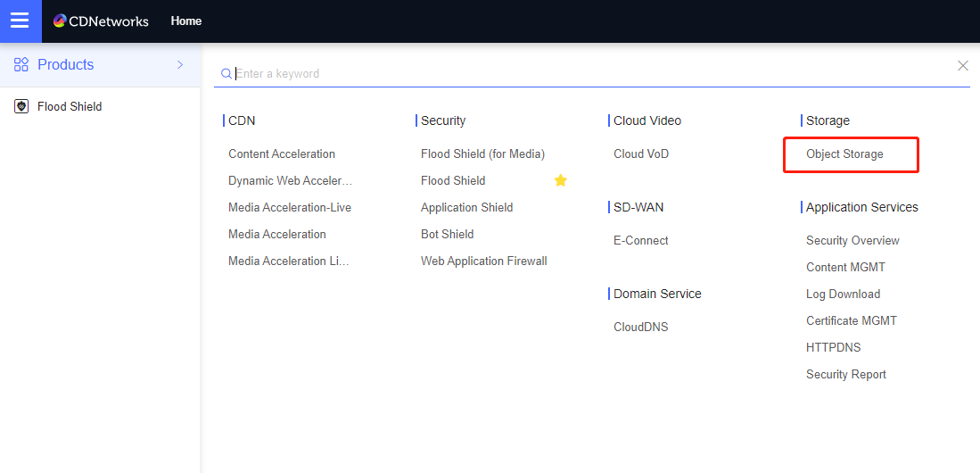Open Content MGMT

tap(845, 268)
